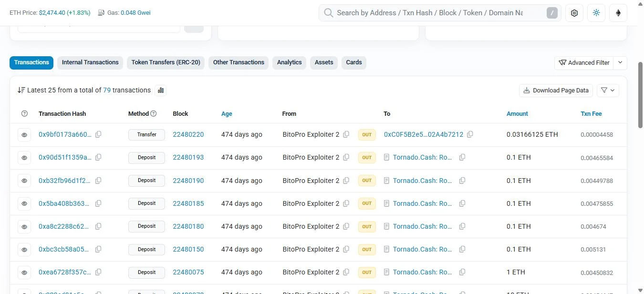Open the Analytics tab
644x294 pixels.
click(x=289, y=62)
